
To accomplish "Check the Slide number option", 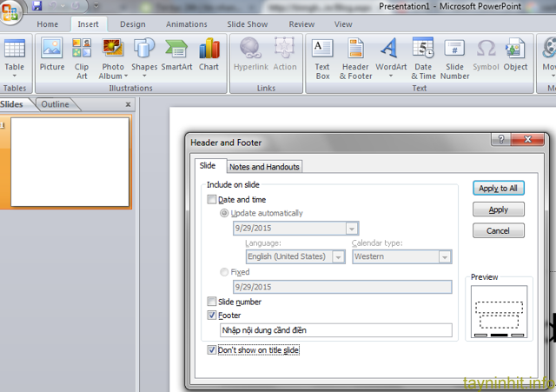I will 212,302.
